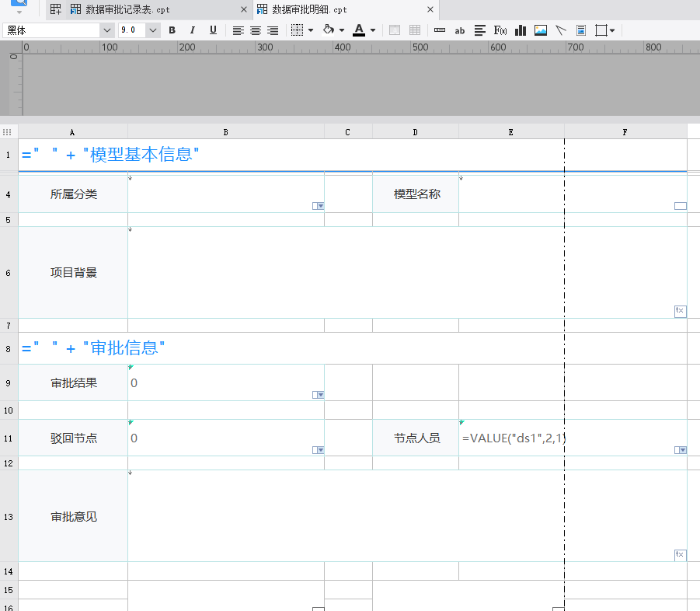Viewport: 700px width, 611px height.
Task: Click the select-all corner of the grid
Action: click(7, 132)
